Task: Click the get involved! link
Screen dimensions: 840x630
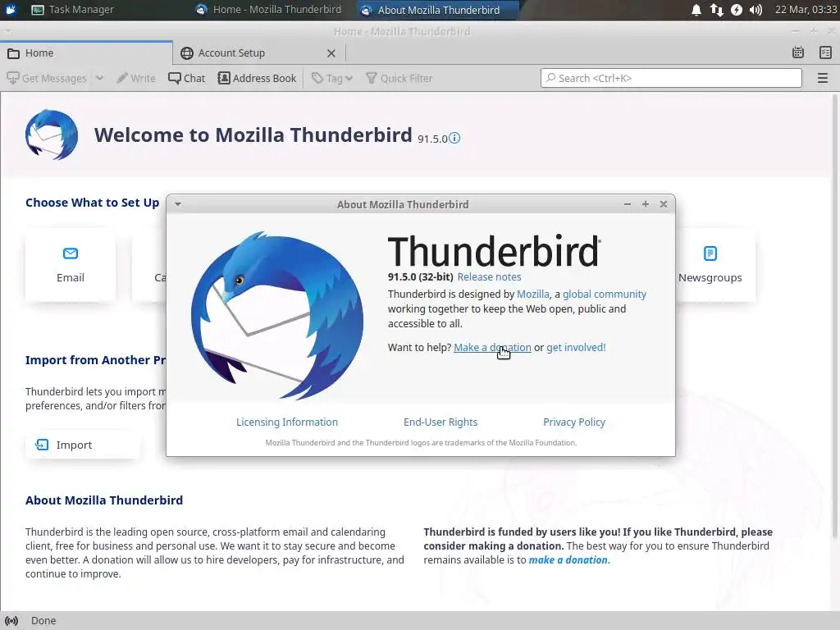Action: 576,348
